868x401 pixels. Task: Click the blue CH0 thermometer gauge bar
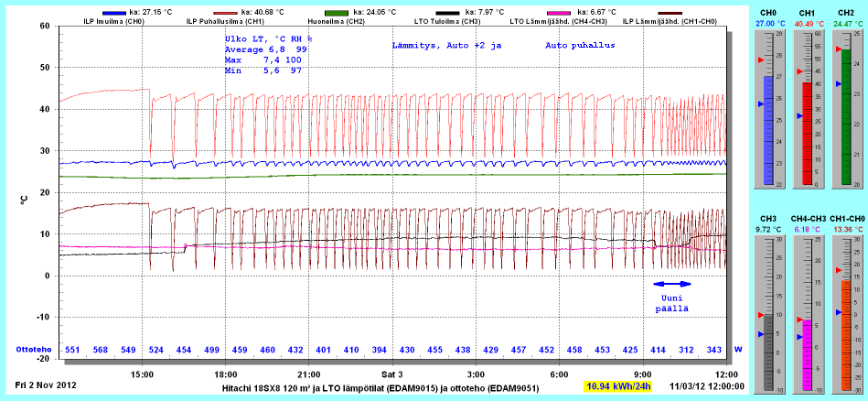pos(769,130)
